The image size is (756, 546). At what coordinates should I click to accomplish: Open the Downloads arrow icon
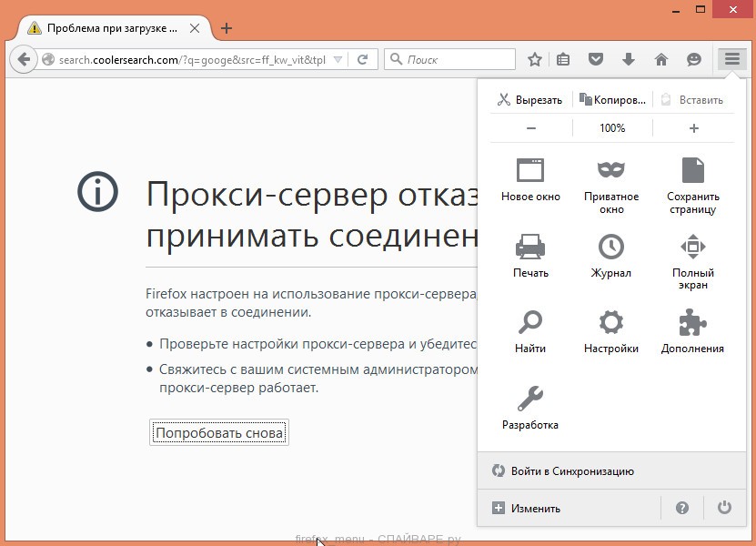click(x=629, y=59)
